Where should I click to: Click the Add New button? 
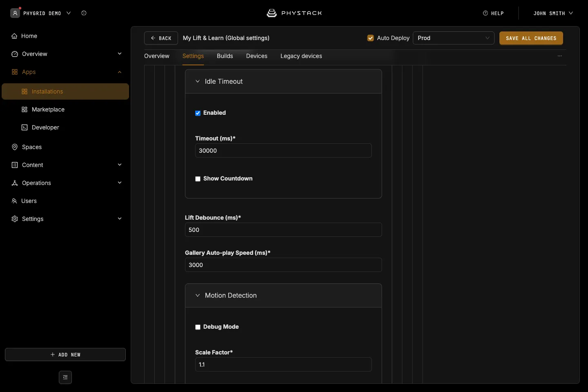[x=65, y=354]
